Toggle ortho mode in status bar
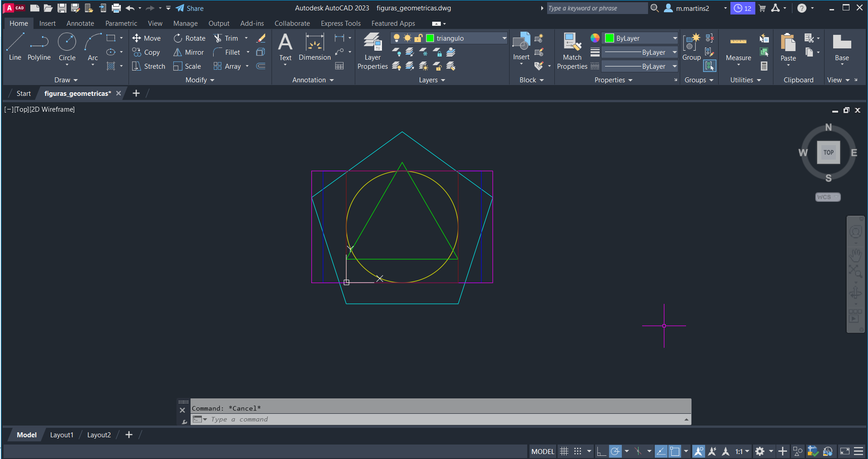This screenshot has height=459, width=868. [601, 451]
